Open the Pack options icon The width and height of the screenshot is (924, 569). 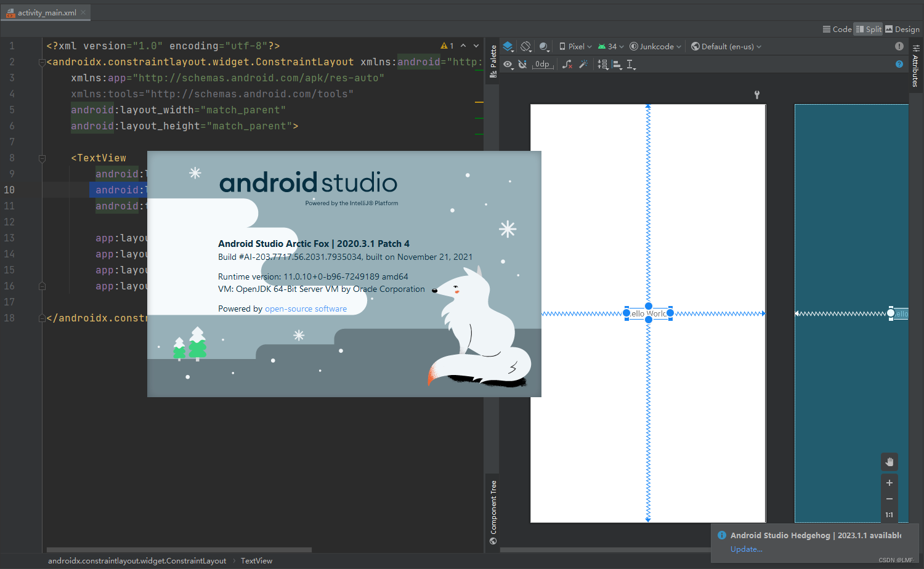(602, 64)
